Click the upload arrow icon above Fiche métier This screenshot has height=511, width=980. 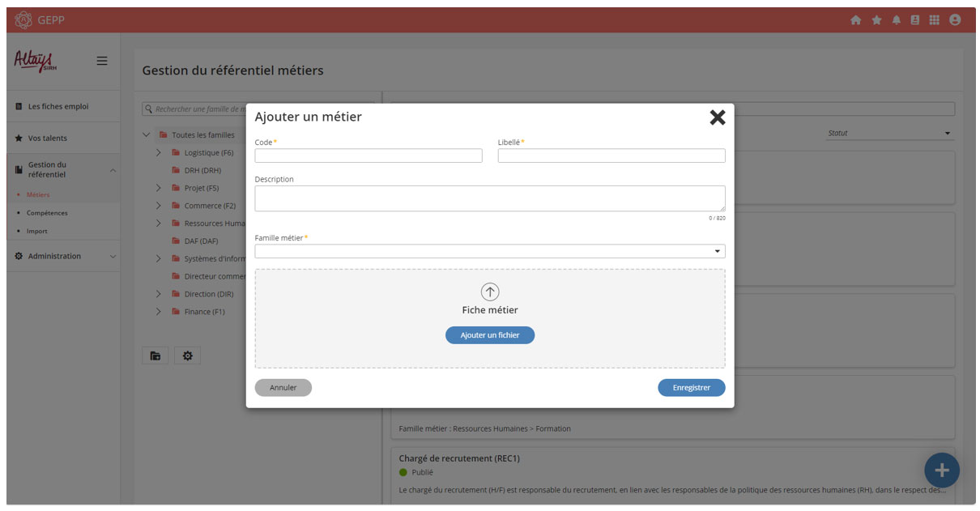[490, 292]
